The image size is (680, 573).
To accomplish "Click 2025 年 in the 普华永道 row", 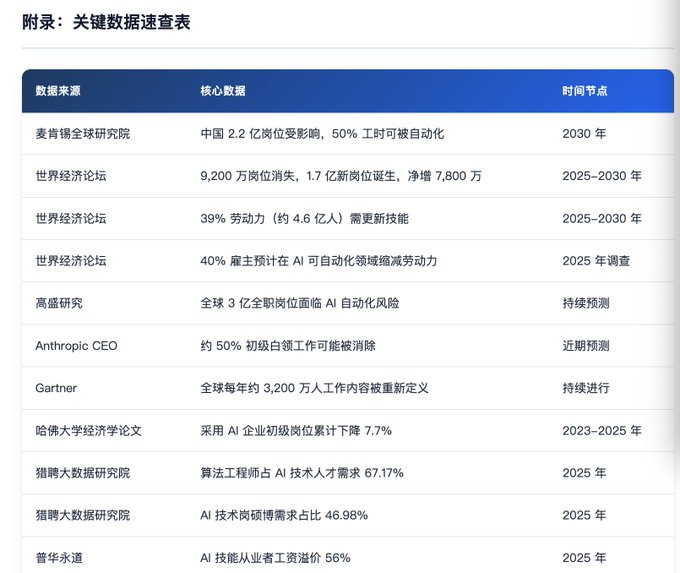I will click(584, 557).
